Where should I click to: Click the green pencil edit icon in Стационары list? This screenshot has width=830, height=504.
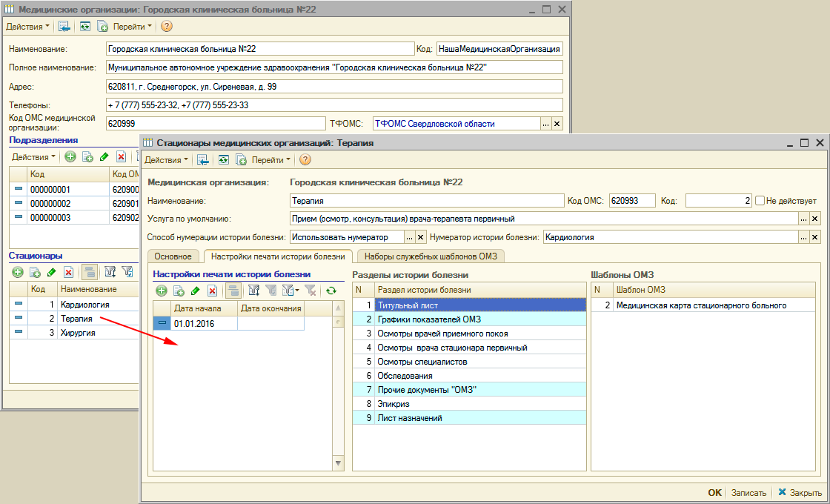pyautogui.click(x=52, y=272)
